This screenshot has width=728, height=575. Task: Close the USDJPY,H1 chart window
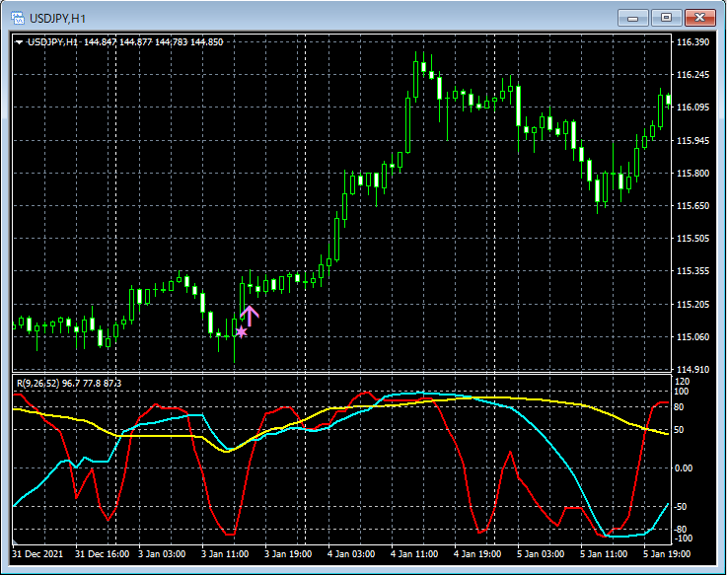click(x=699, y=17)
